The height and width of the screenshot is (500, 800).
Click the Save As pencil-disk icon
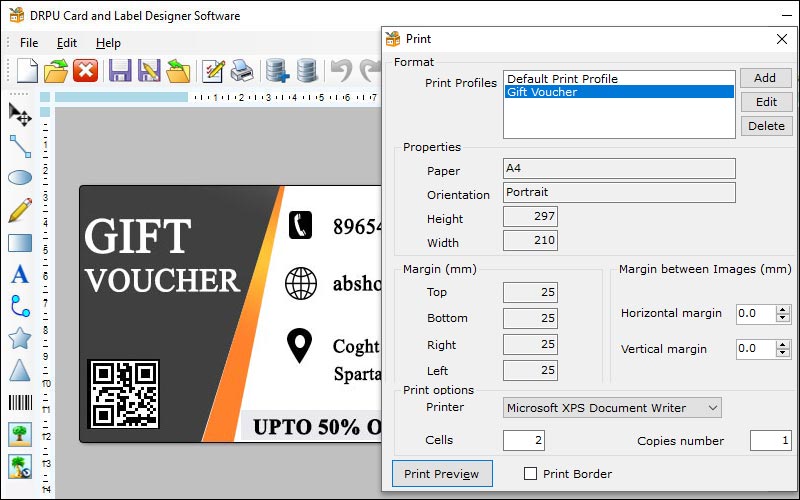148,70
